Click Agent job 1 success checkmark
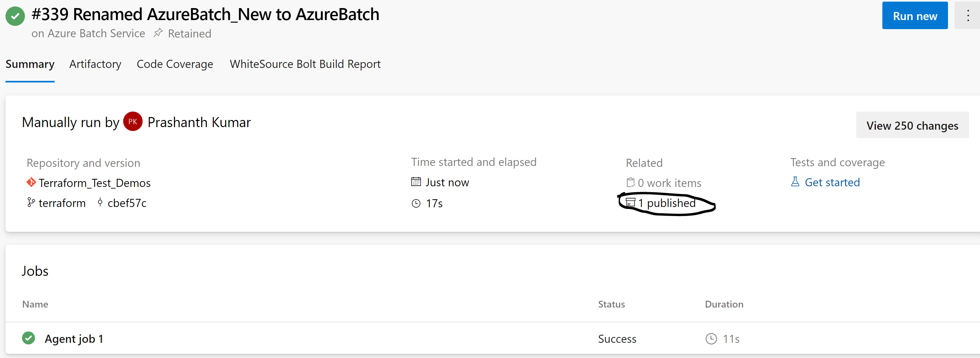 tap(28, 338)
